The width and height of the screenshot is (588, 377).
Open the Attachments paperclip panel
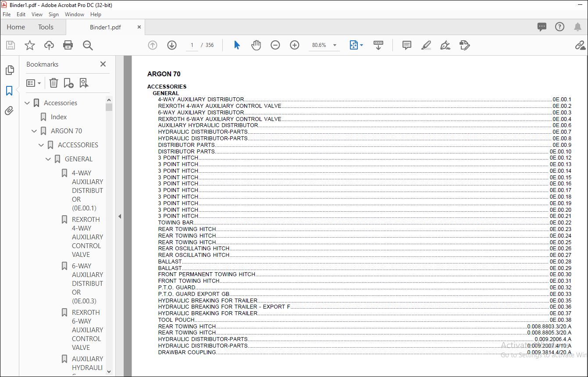click(9, 111)
